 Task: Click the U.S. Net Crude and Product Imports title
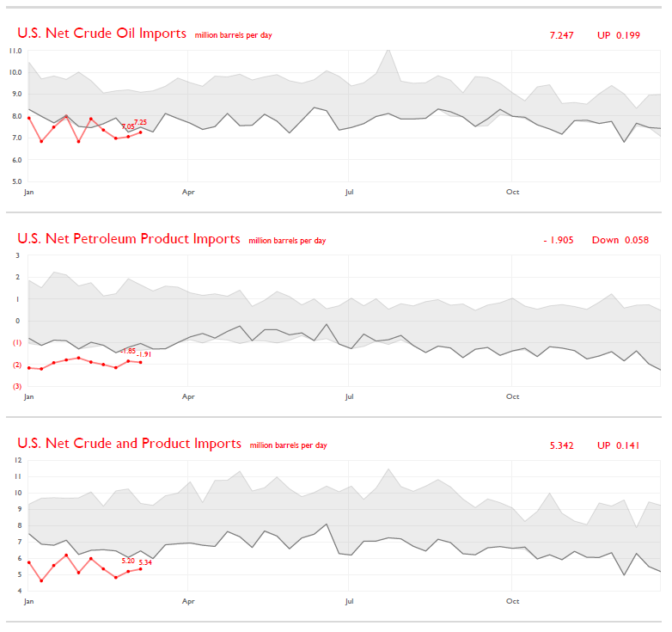pyautogui.click(x=129, y=444)
